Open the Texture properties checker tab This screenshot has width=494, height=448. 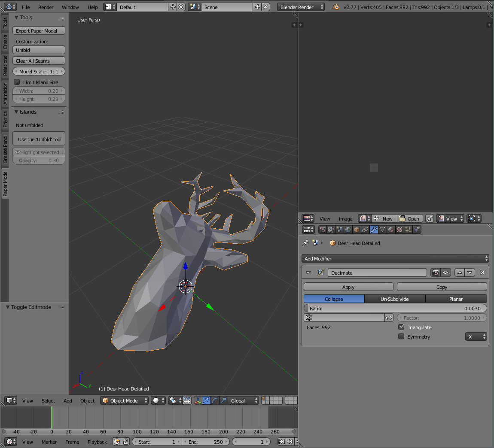coord(399,230)
